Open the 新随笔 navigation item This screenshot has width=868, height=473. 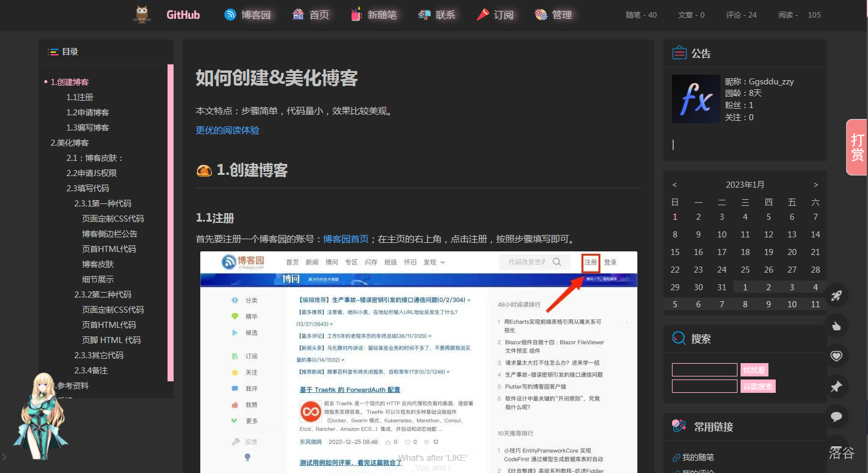click(x=374, y=15)
